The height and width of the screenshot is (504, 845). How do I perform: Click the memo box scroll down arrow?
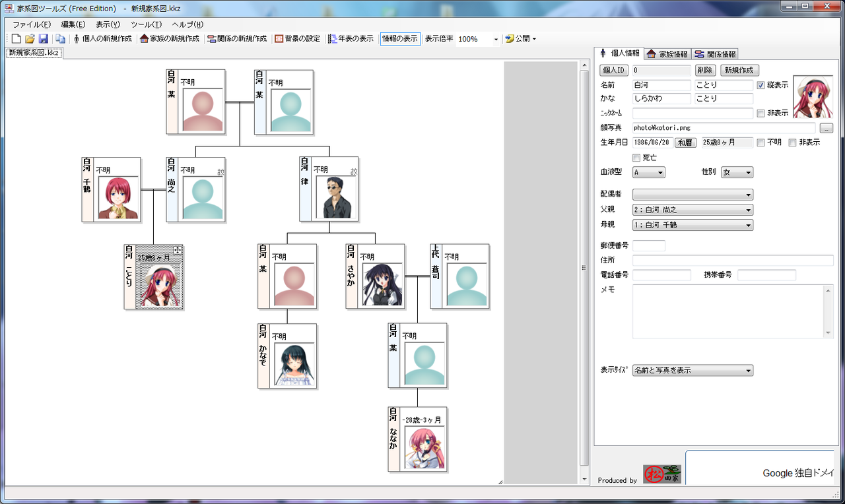[828, 332]
